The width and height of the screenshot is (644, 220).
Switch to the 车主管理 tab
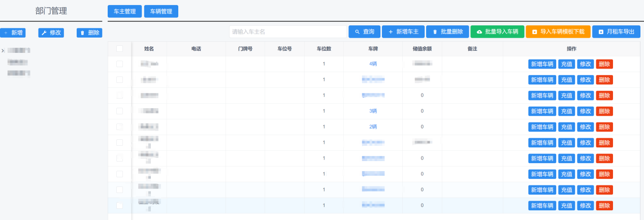[x=125, y=11]
